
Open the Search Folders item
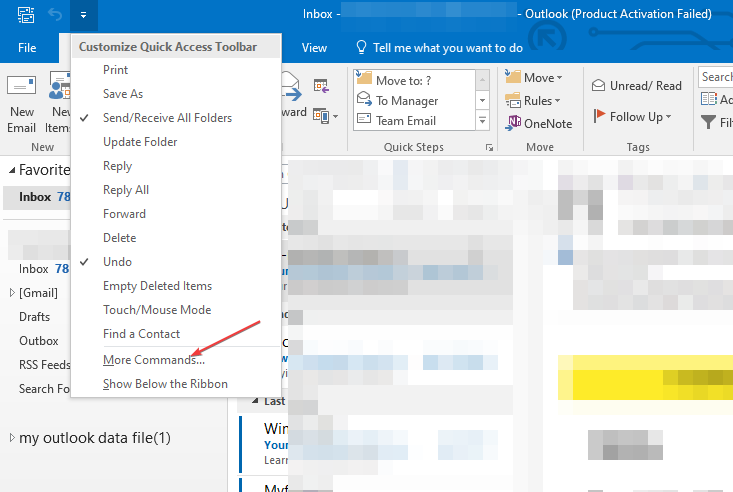[44, 389]
